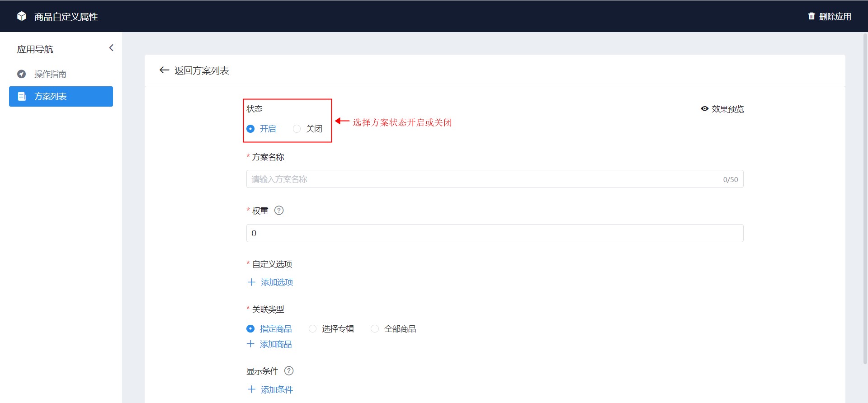Screen dimensions: 868x403
Task: Click the back arrow icon
Action: coord(164,70)
